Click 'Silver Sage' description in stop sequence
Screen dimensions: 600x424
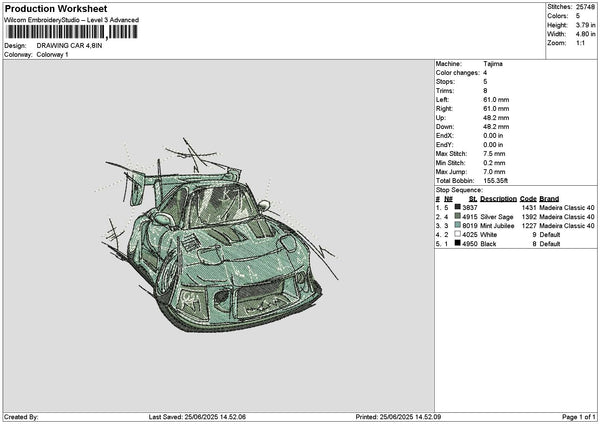pyautogui.click(x=497, y=217)
